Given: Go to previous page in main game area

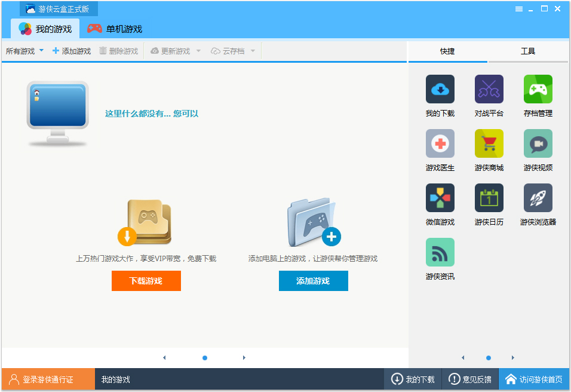Looking at the screenshot, I should point(164,358).
